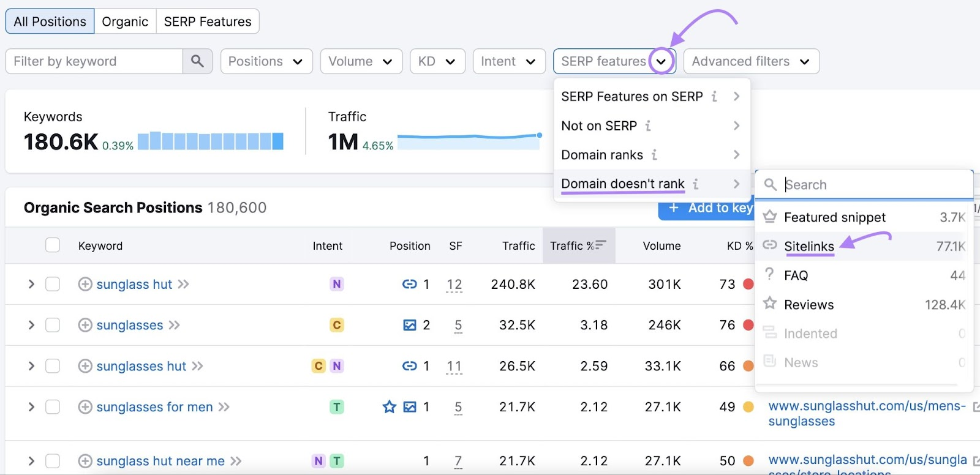Click the info icon next to Domain ranks
Image resolution: width=980 pixels, height=475 pixels.
tap(654, 155)
